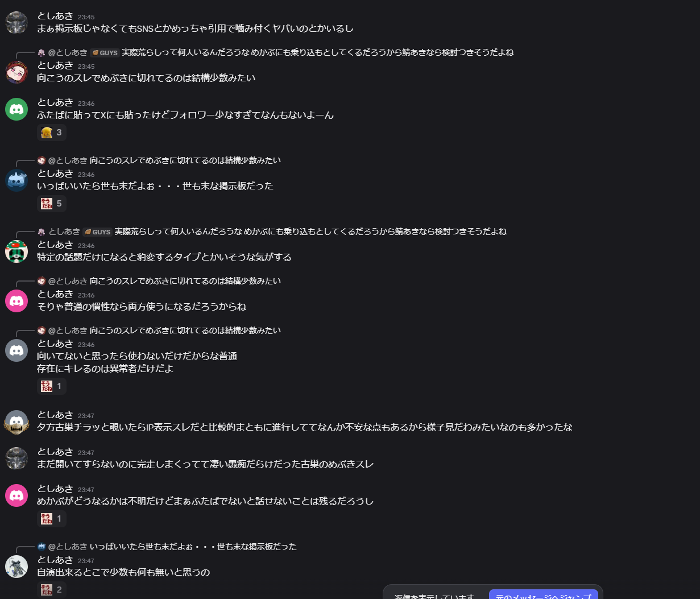
Task: Click the white robot avatar on last message
Action: click(x=16, y=566)
